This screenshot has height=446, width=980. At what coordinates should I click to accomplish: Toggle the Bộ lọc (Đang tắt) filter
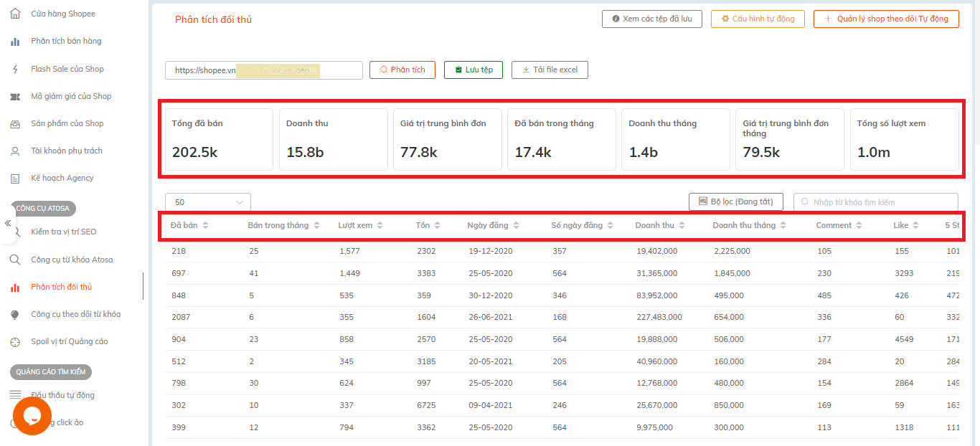(735, 202)
